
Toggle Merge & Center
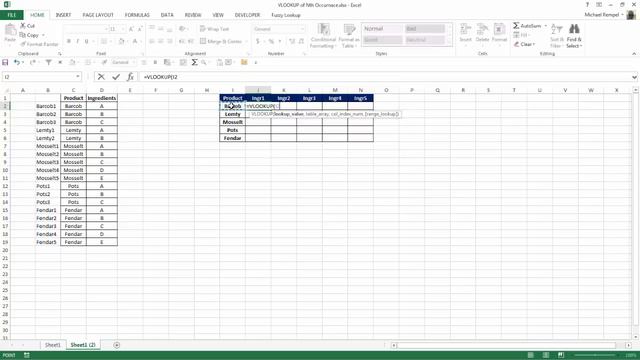(221, 41)
